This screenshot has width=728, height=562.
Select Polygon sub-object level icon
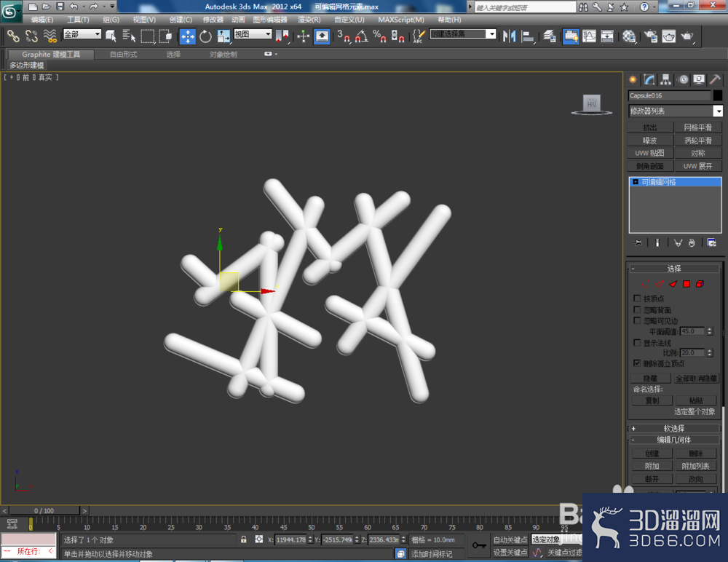[x=687, y=284]
